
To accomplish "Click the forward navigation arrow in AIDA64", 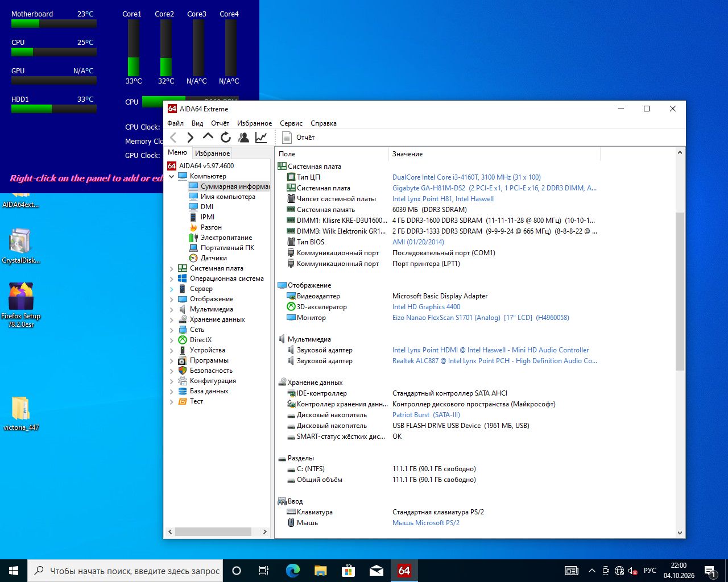I will coord(191,138).
